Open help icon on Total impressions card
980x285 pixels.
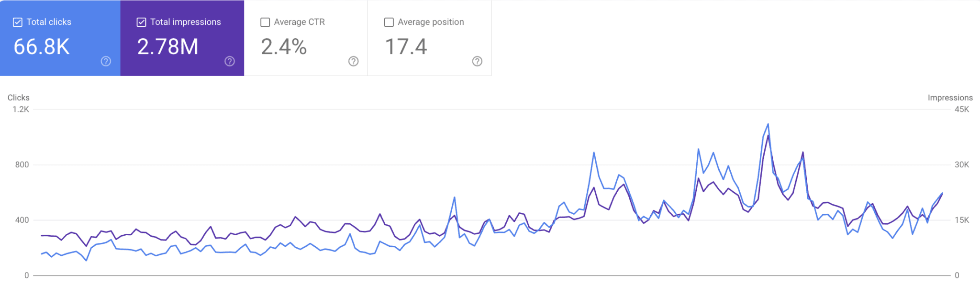(230, 61)
